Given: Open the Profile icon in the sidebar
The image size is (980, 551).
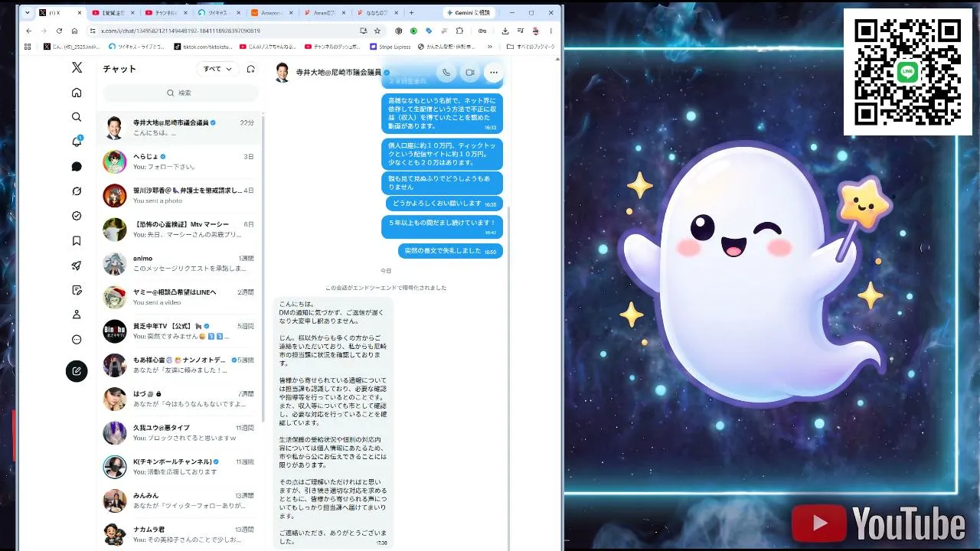Looking at the screenshot, I should point(77,315).
